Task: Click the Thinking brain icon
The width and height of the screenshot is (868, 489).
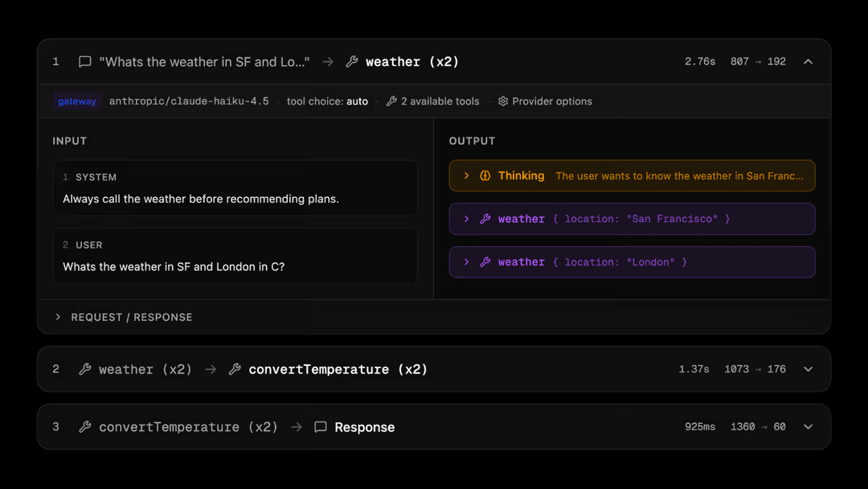Action: pyautogui.click(x=485, y=176)
